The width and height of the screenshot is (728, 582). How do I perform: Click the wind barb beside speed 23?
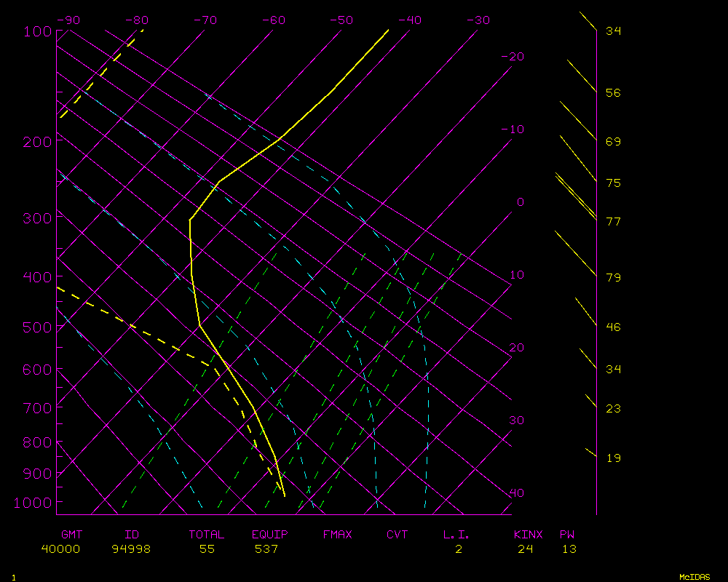click(590, 402)
